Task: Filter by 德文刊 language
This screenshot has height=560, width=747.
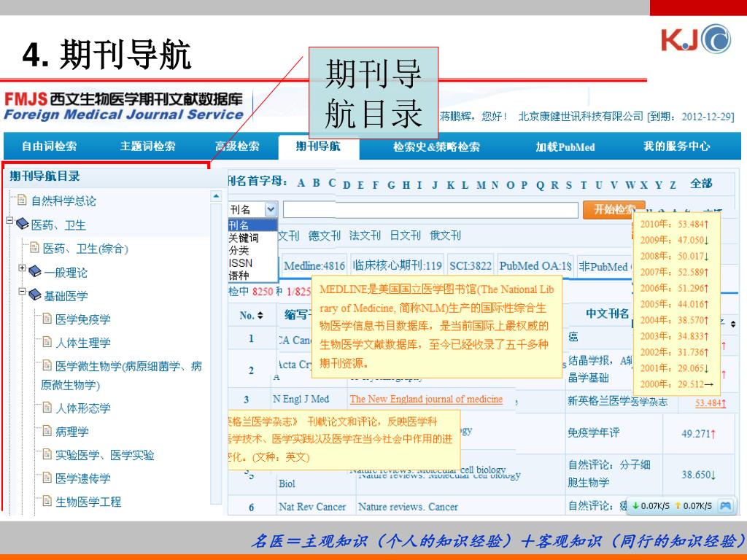Action: (x=325, y=236)
